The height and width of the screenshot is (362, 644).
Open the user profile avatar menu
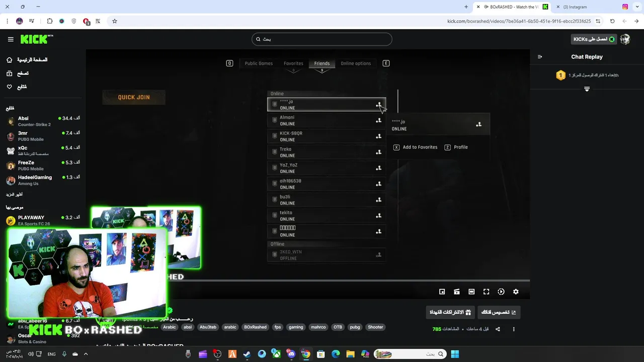coord(625,39)
